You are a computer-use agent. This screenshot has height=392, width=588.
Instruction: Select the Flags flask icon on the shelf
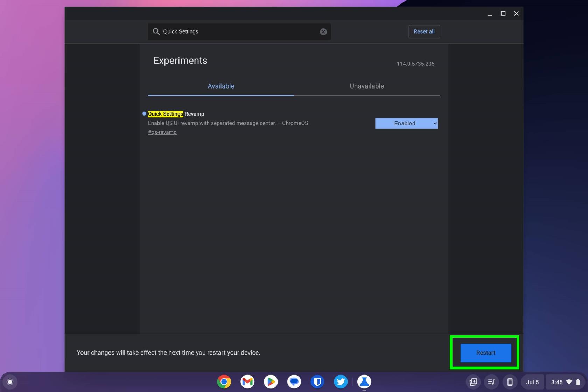(364, 381)
